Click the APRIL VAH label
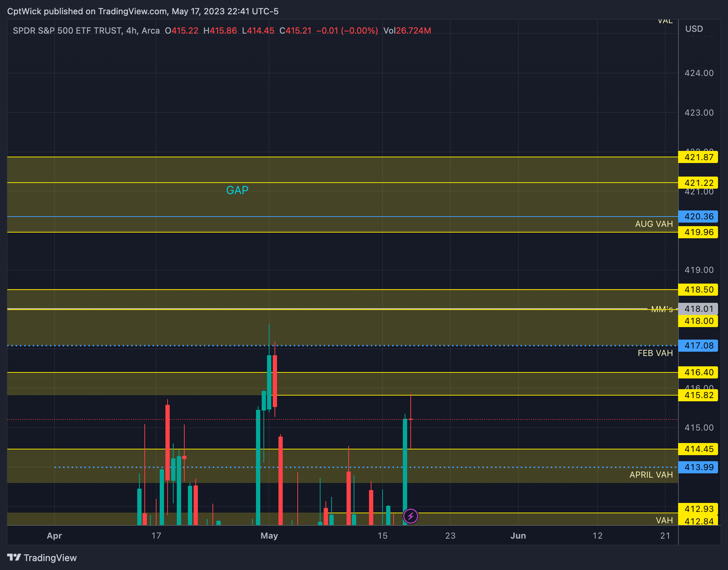 pos(651,475)
